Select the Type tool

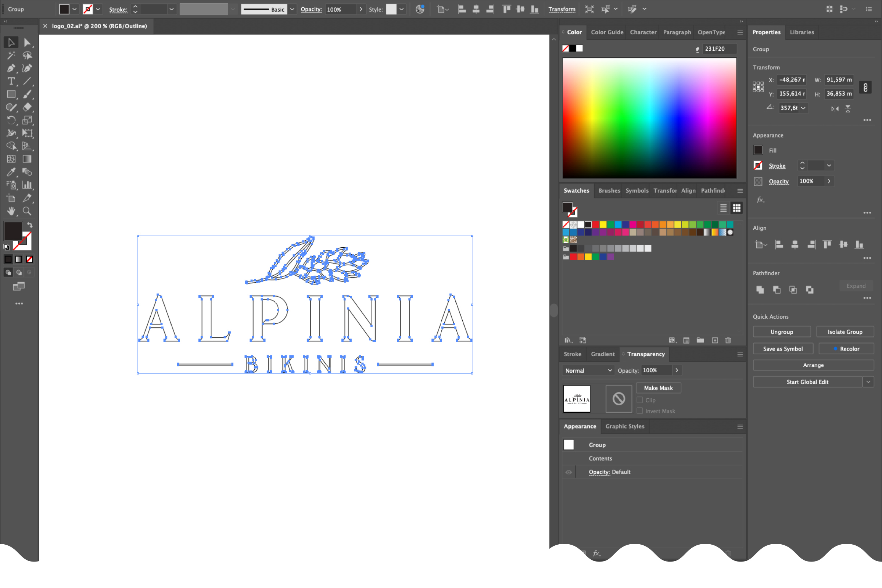coord(11,81)
